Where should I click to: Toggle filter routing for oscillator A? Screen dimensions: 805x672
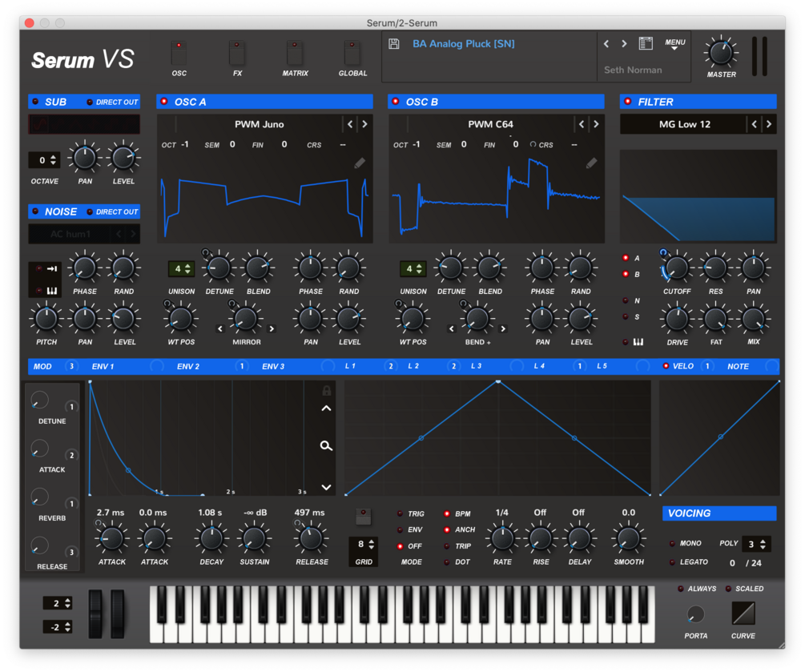point(626,258)
